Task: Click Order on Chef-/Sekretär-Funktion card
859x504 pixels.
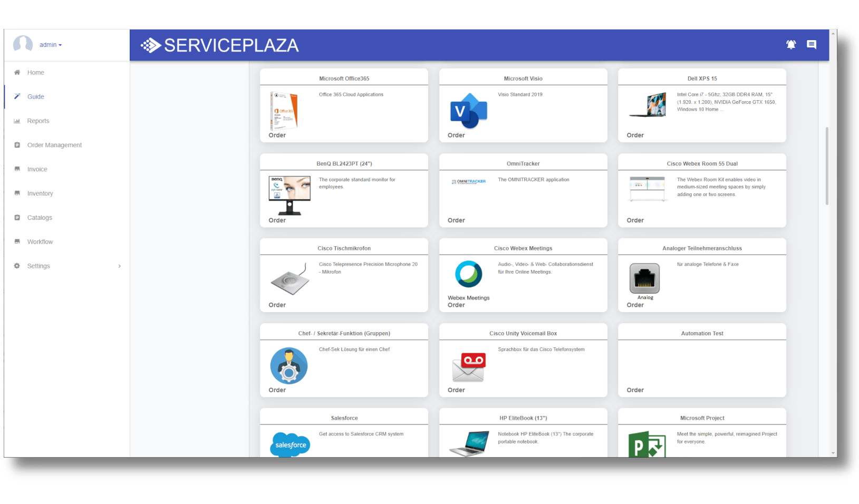Action: coord(277,390)
